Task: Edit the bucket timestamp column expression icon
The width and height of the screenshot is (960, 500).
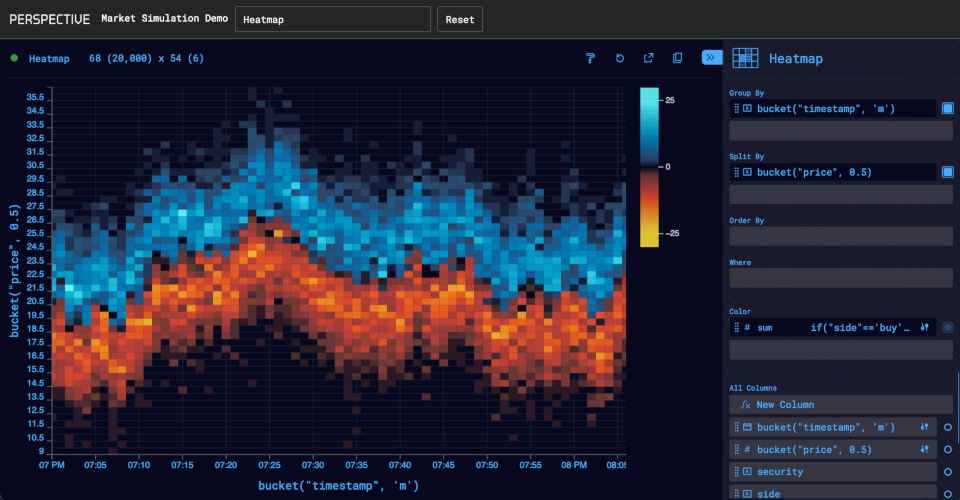Action: pyautogui.click(x=924, y=427)
